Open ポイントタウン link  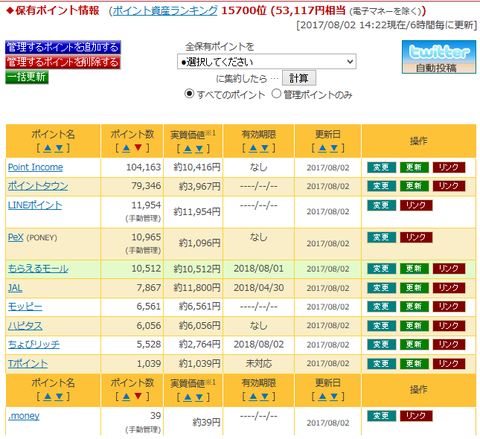point(38,186)
